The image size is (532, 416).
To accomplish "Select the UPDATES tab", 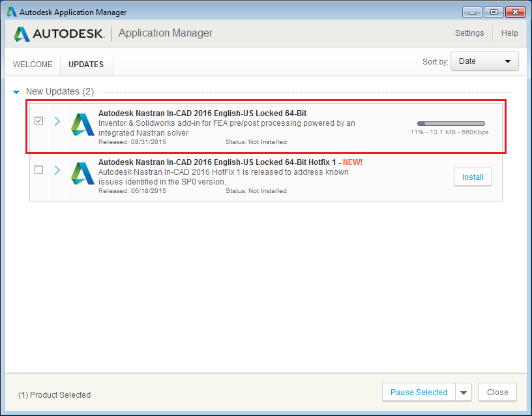I will pos(86,65).
